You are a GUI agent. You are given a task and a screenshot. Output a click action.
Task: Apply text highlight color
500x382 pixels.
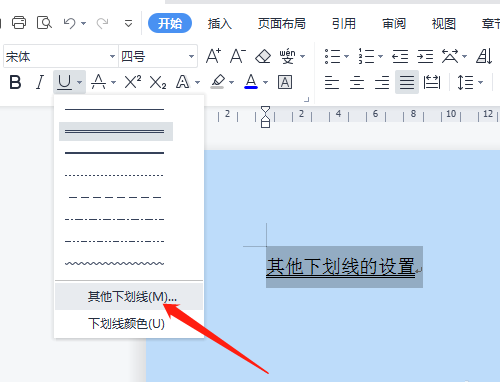click(x=218, y=82)
